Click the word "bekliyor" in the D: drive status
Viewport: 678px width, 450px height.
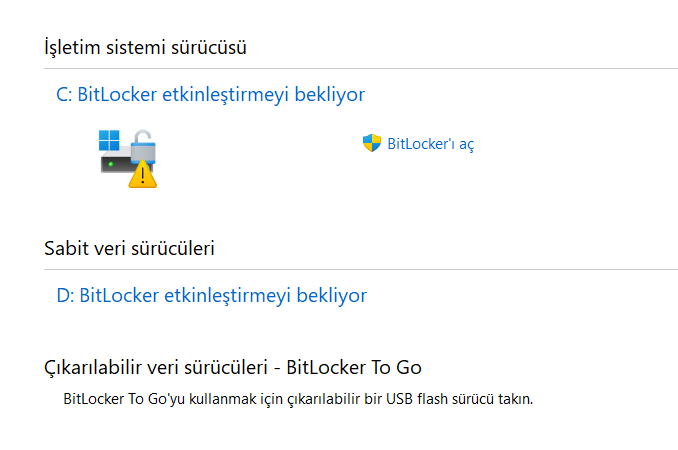click(333, 296)
